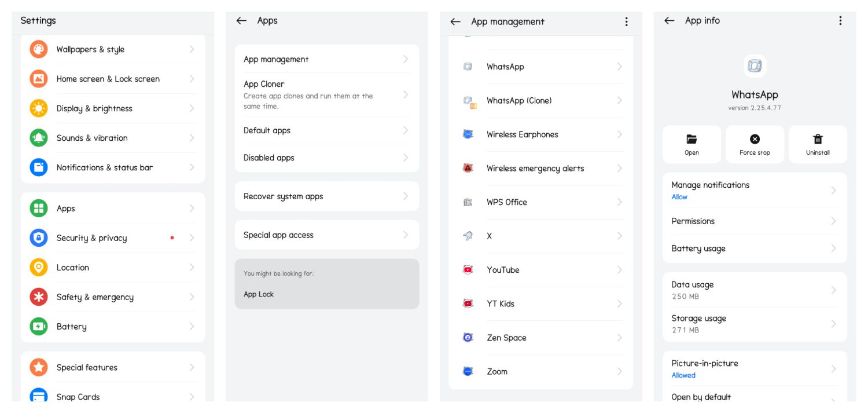The image size is (868, 413).
Task: Tap the WPS Office app icon
Action: (x=468, y=202)
